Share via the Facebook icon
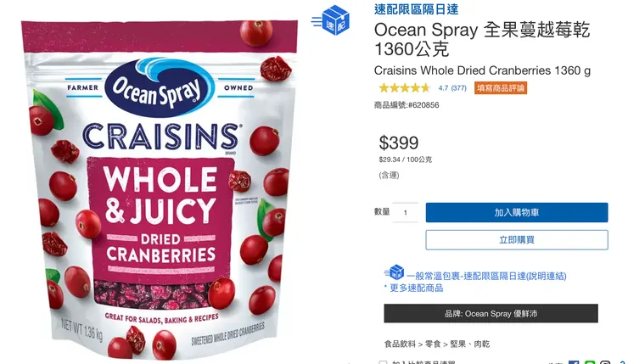Screen dimensions: 628x364 click(574, 363)
